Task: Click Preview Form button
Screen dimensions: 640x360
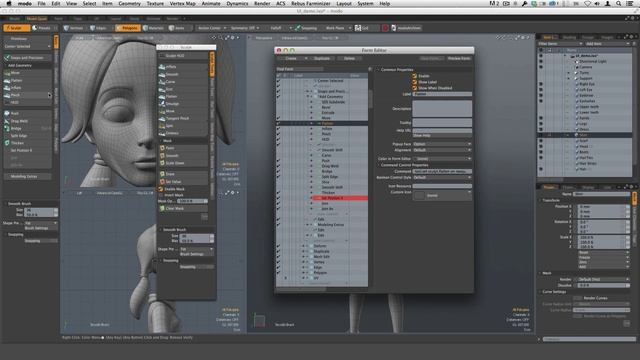Action: (x=459, y=58)
